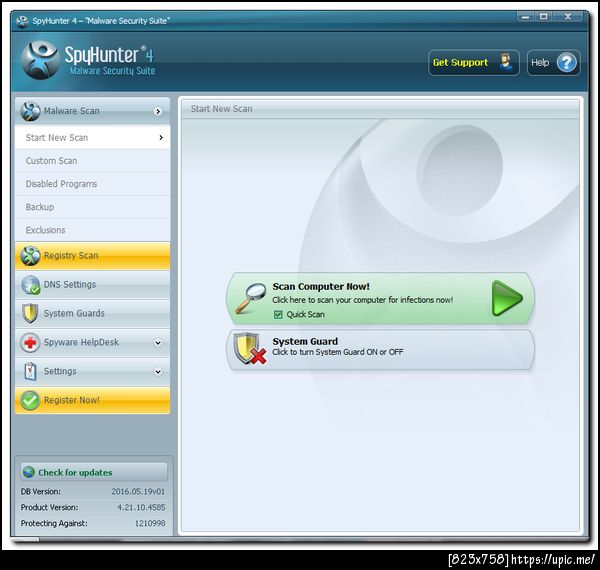The image size is (600, 570).
Task: Click the Malware Scan sidebar icon
Action: coord(30,111)
